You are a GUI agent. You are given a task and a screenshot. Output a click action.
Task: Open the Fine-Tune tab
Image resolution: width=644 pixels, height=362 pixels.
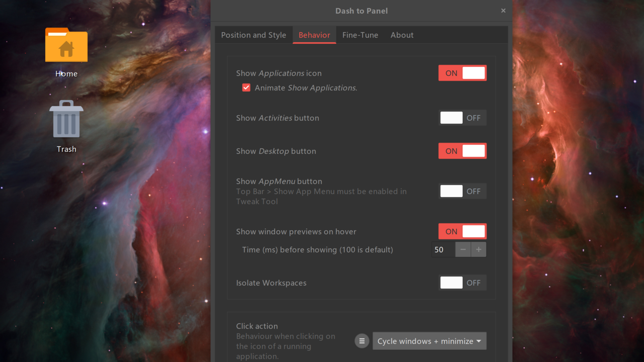360,35
